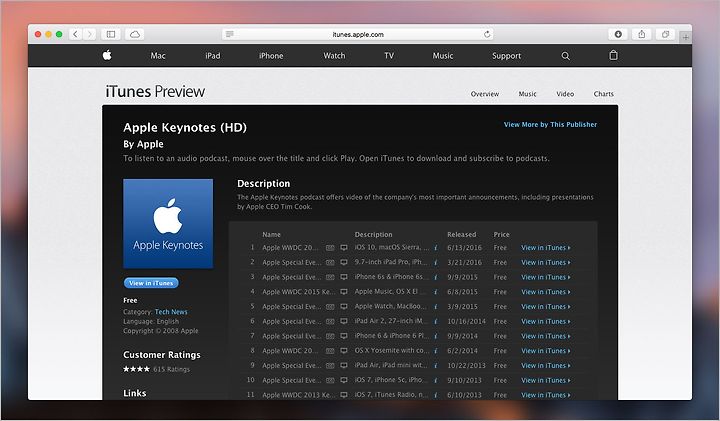
Task: Click the video icon on the 9/9/2014 row
Action: [343, 336]
